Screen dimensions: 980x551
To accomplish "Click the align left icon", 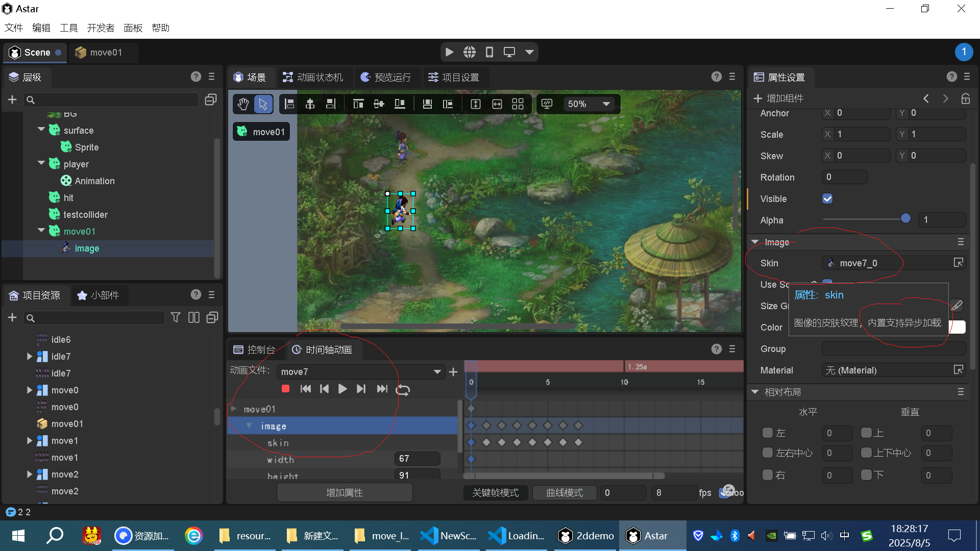I will click(x=289, y=104).
